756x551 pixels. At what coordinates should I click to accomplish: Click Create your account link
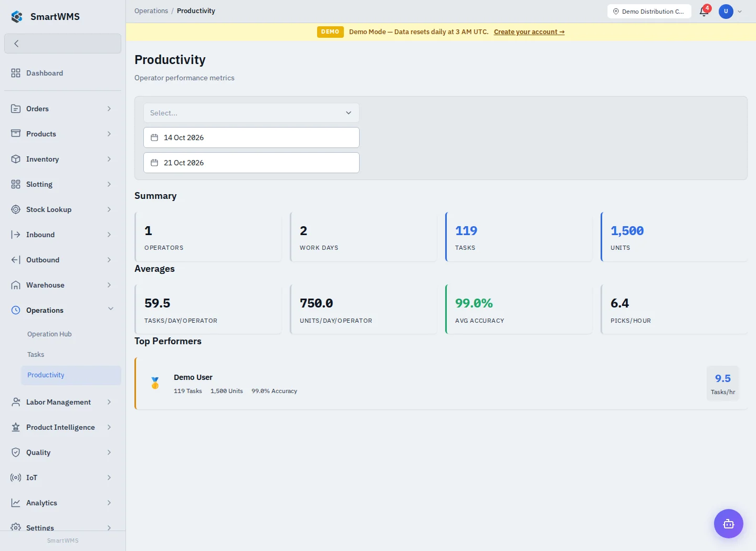[529, 32]
